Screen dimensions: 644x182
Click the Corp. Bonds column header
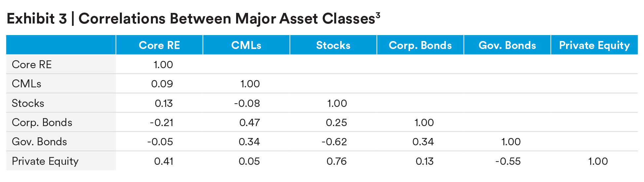(420, 45)
